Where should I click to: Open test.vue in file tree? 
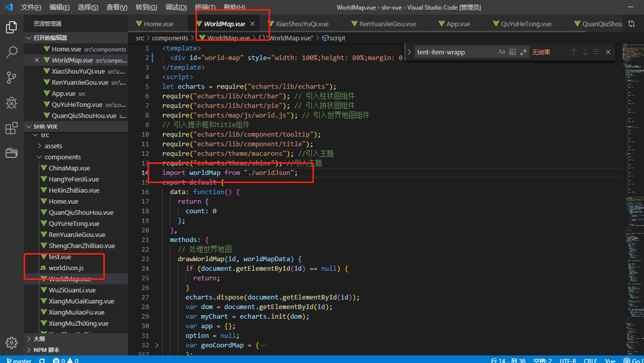[60, 257]
